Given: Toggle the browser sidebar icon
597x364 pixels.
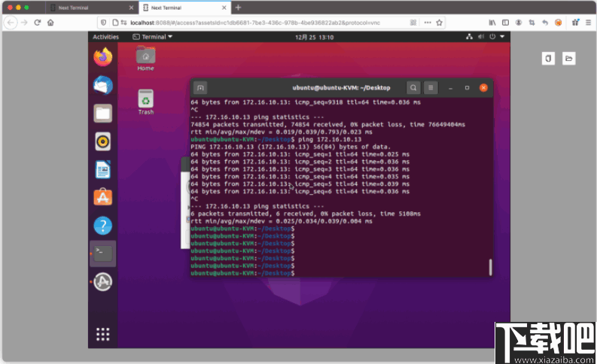Looking at the screenshot, I should [505, 23].
